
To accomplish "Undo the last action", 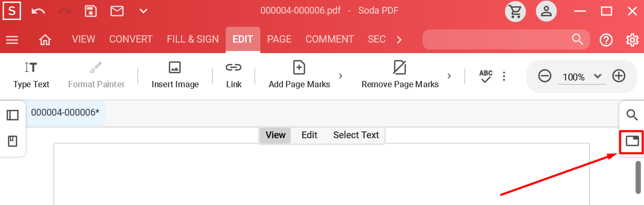I will click(38, 11).
